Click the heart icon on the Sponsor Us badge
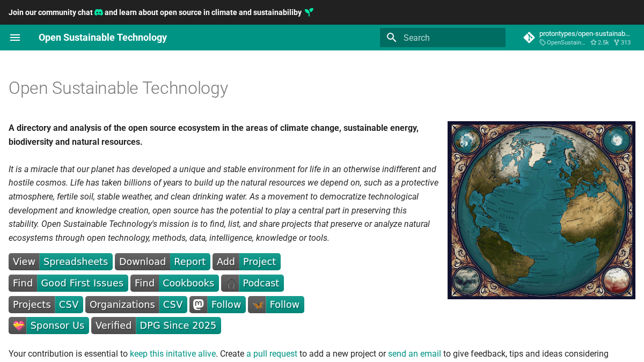 pyautogui.click(x=18, y=326)
